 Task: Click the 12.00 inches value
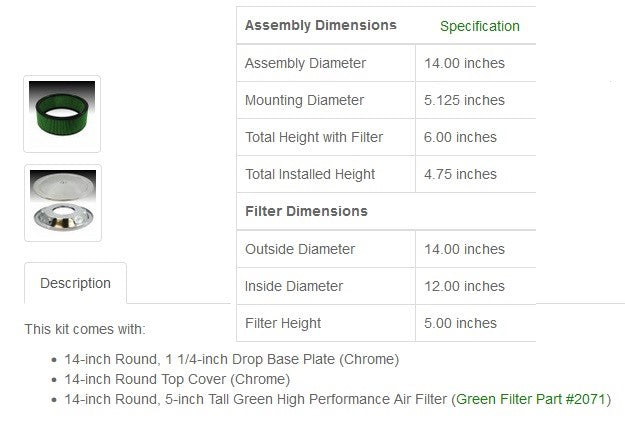[464, 286]
